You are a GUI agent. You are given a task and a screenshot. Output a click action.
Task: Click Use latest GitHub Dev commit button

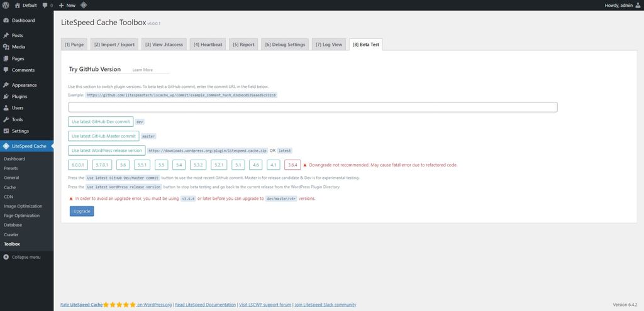(101, 122)
